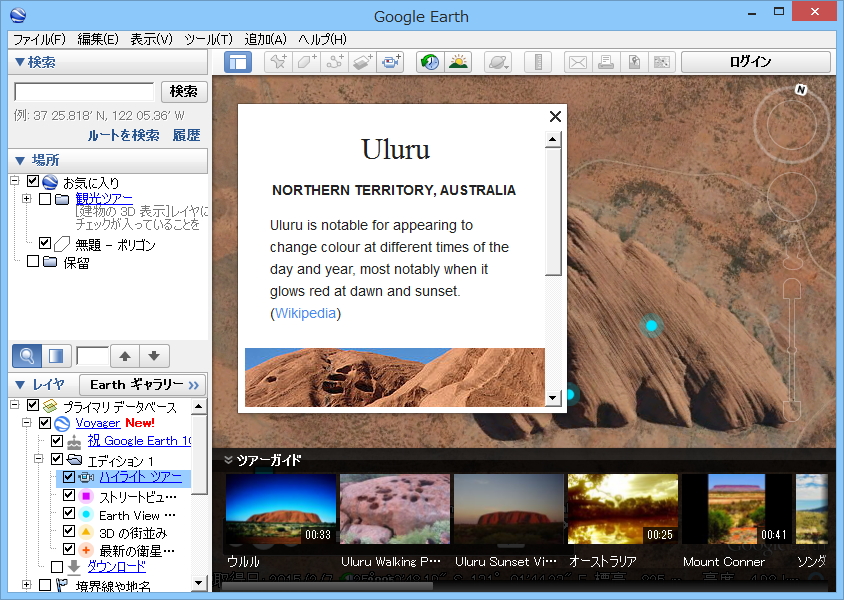Collapse the Voyager tree node
The height and width of the screenshot is (600, 844).
tap(27, 422)
